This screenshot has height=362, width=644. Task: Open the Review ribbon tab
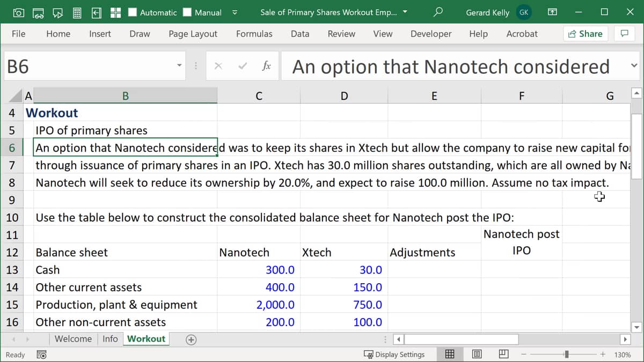[x=341, y=34]
